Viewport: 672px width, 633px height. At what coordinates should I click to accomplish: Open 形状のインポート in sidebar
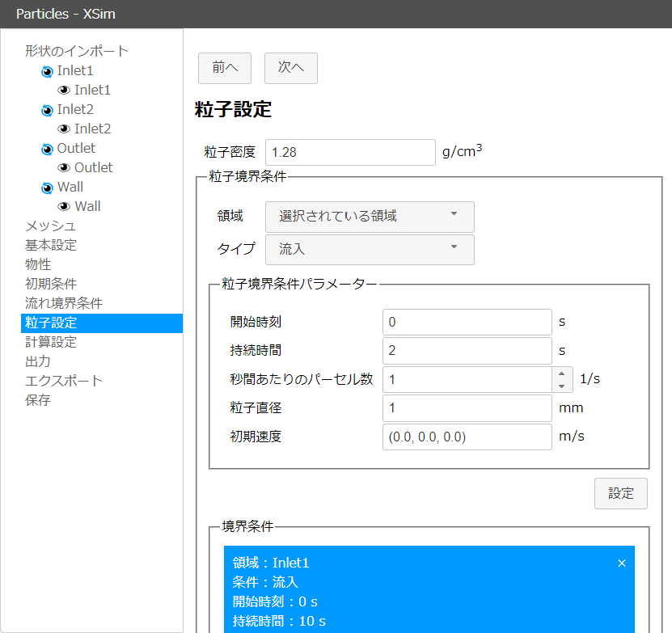(x=77, y=51)
